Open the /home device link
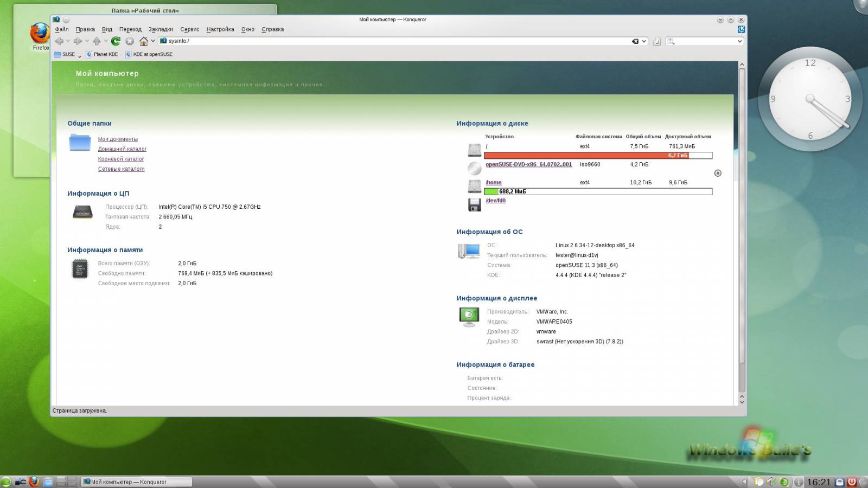 [x=494, y=183]
